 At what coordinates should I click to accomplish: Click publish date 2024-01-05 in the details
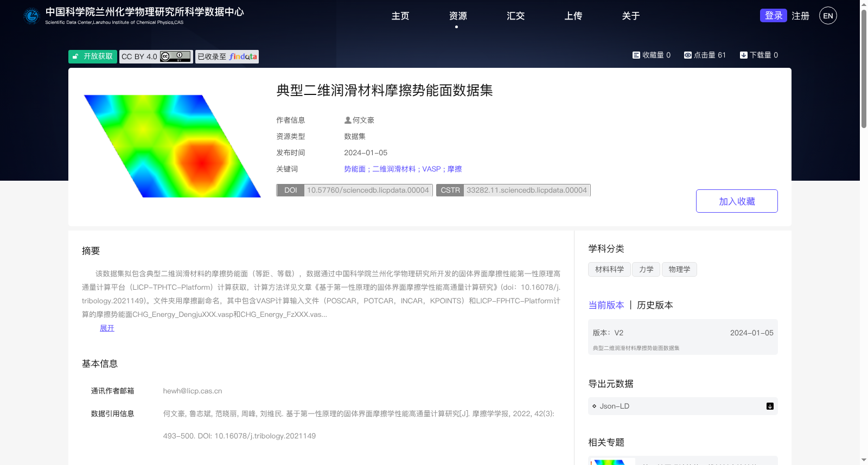coord(366,152)
